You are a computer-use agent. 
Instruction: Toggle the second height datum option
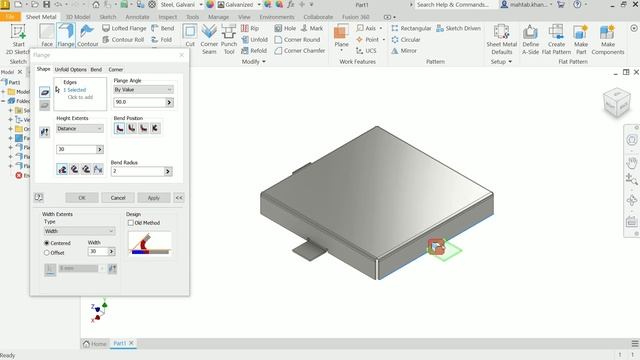74,169
